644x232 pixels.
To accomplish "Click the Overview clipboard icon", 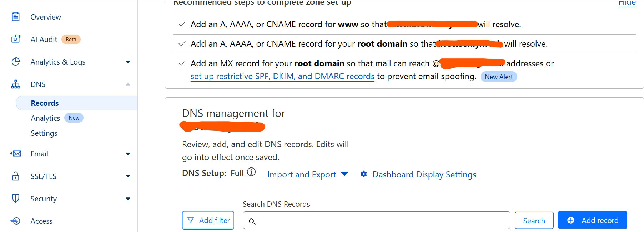I will click(x=16, y=17).
